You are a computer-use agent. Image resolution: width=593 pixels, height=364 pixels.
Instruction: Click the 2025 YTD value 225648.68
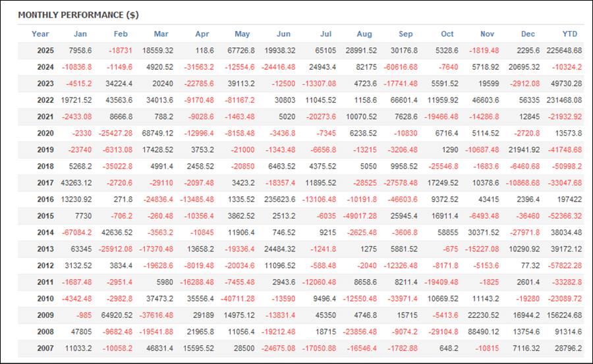tap(564, 51)
